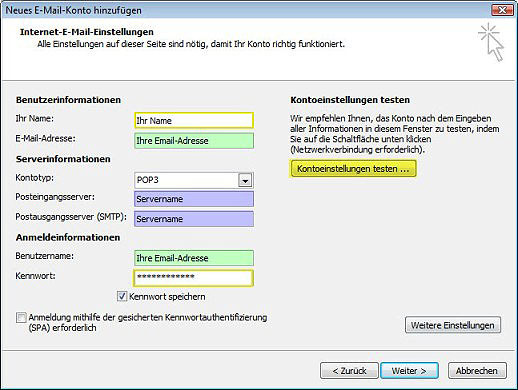Click the Kennwort password field

coord(194,278)
